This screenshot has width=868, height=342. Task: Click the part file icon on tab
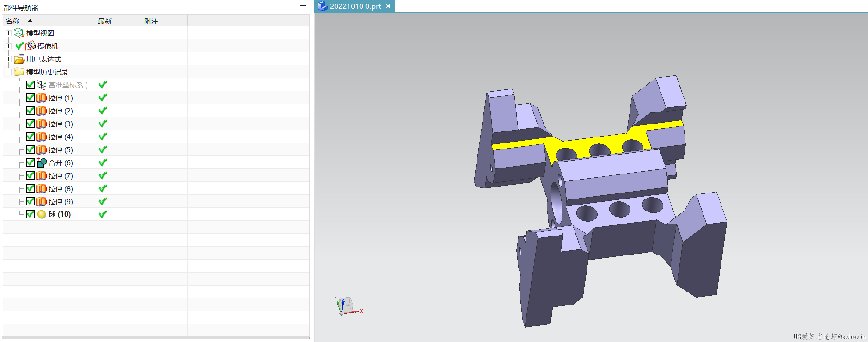(322, 6)
